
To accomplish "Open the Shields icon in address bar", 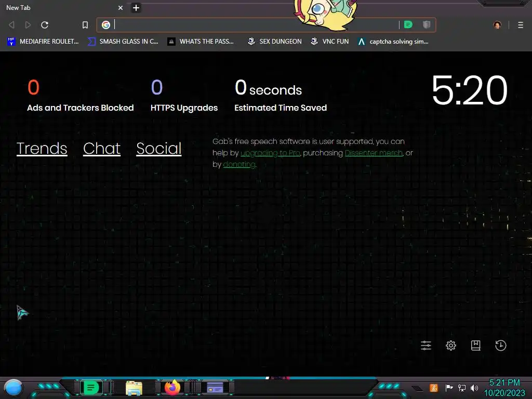I will tap(427, 24).
